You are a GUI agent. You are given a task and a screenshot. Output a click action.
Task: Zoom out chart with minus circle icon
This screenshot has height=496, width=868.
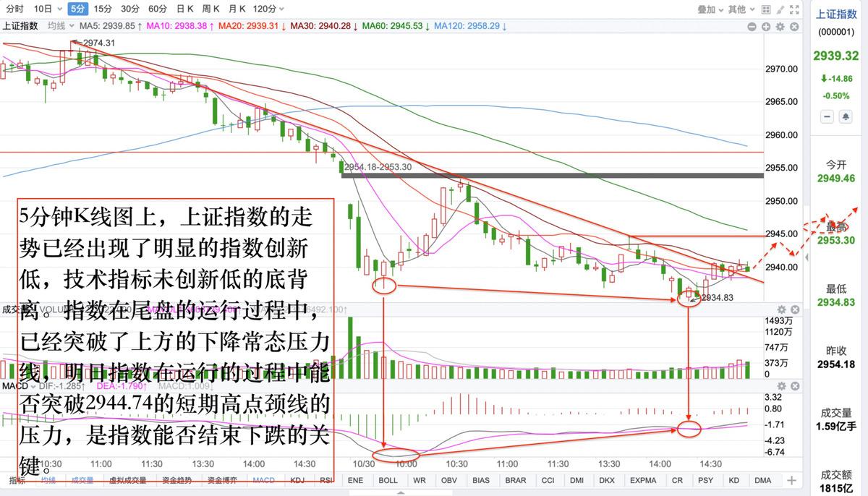tap(753, 26)
